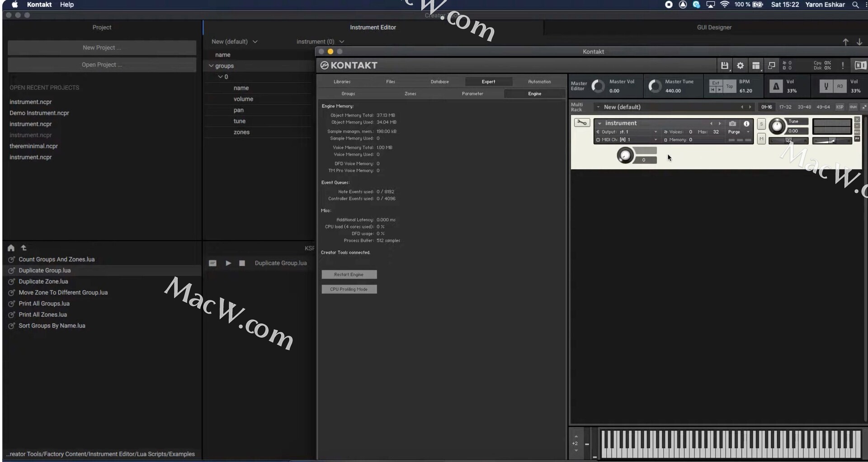This screenshot has height=462, width=868.
Task: Click the CPU Profiling Mode button
Action: point(349,289)
